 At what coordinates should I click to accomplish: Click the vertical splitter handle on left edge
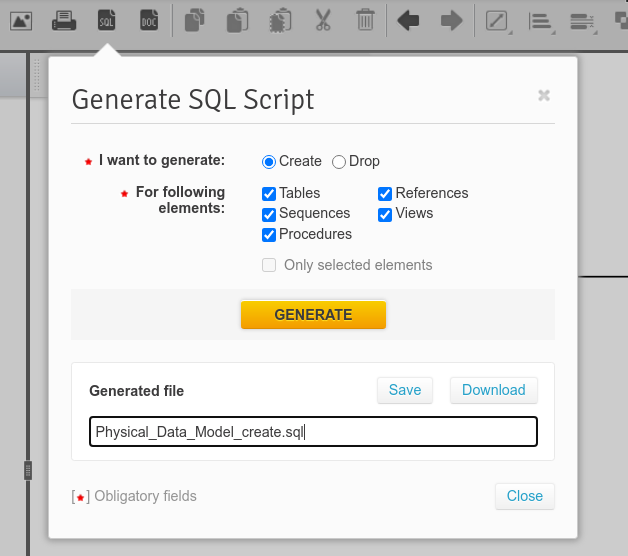[28, 471]
